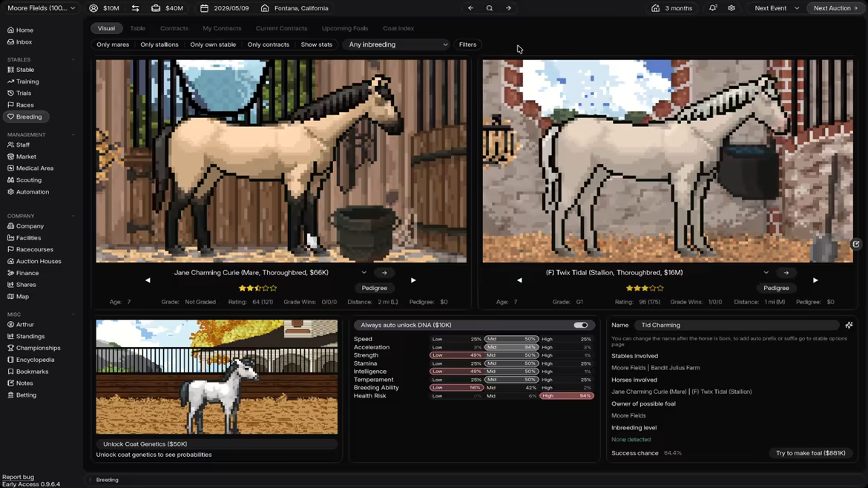Open settings gear in the top bar
Image resolution: width=868 pixels, height=488 pixels.
click(x=731, y=8)
